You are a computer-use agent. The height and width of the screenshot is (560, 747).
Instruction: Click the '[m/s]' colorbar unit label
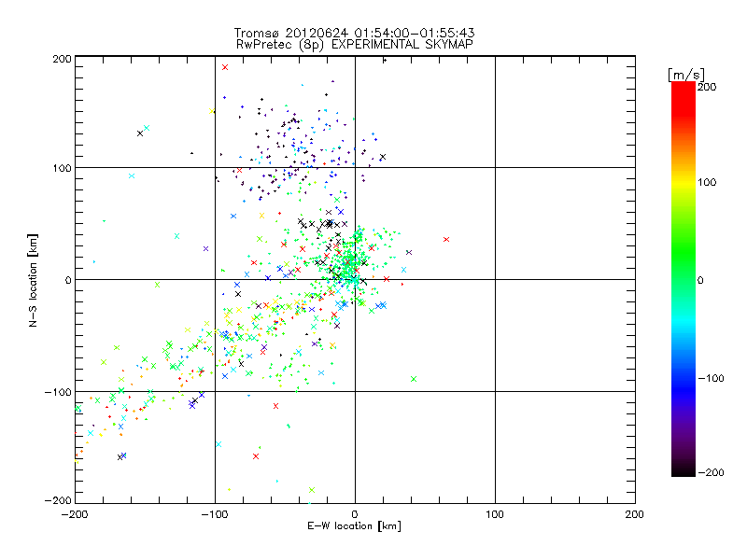[x=686, y=75]
